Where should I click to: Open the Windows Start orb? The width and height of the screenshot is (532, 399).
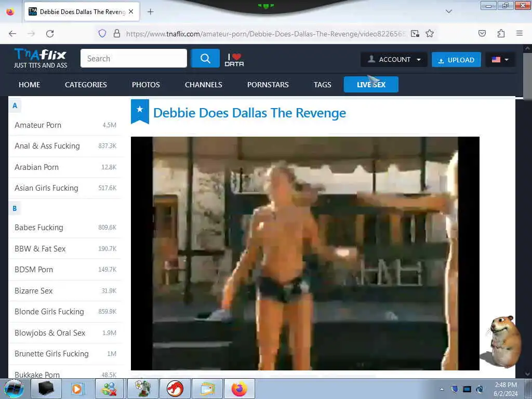tap(14, 389)
